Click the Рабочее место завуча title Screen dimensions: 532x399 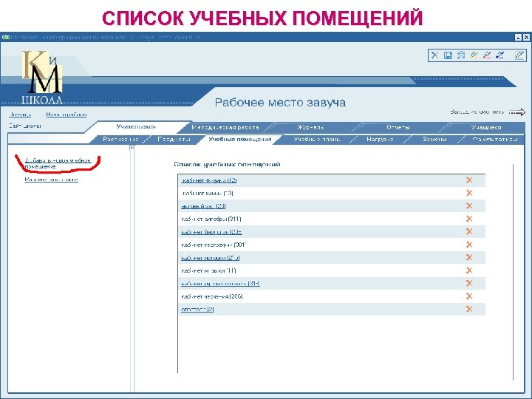pos(280,103)
